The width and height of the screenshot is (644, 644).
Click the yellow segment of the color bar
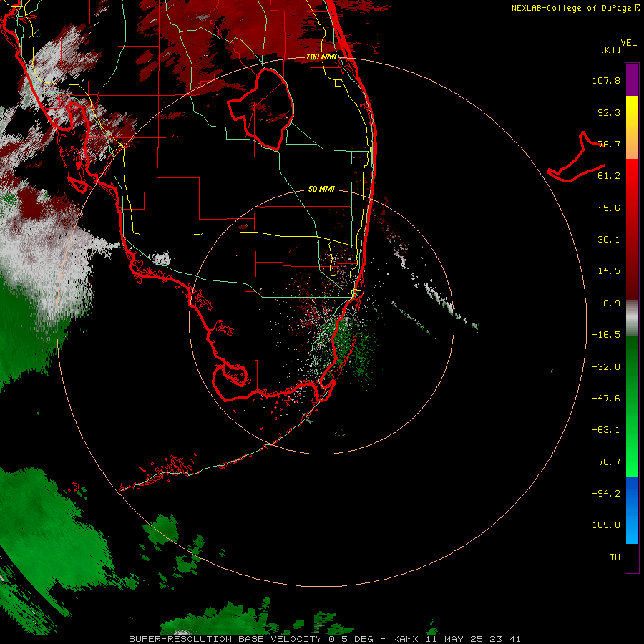coord(632,113)
